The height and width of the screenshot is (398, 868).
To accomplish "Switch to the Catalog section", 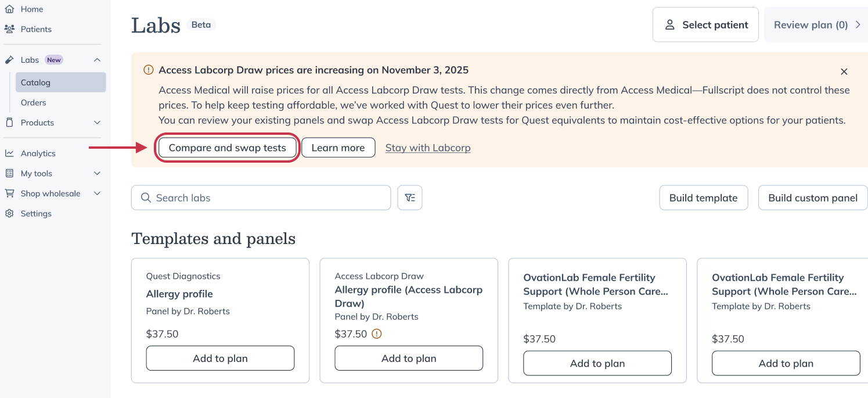I will coord(35,82).
